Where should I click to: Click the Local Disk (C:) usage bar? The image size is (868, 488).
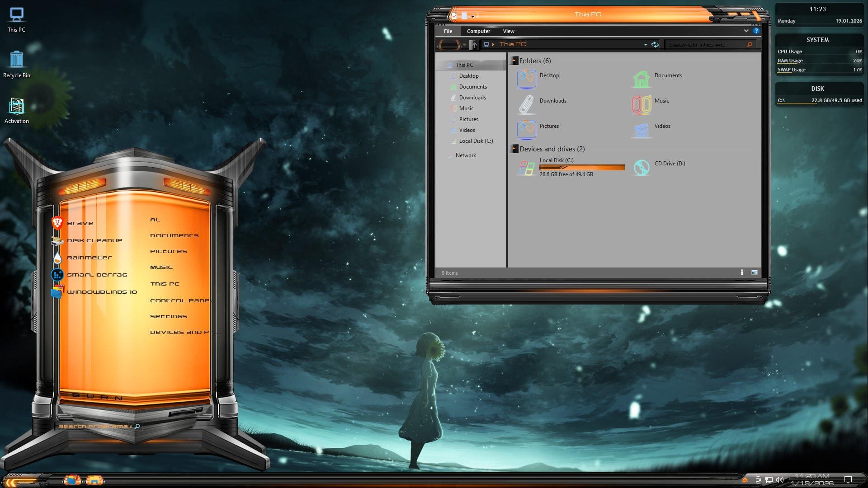(582, 168)
